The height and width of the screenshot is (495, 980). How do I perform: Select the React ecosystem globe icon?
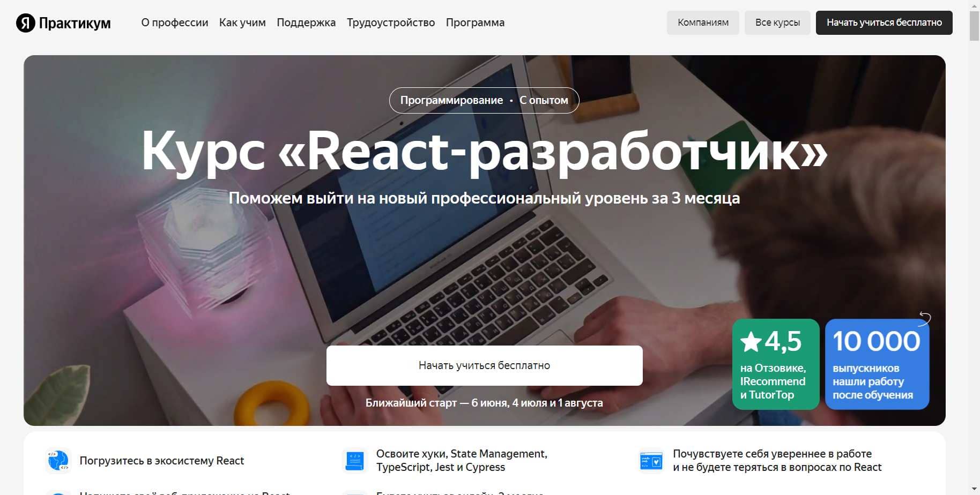(x=58, y=460)
